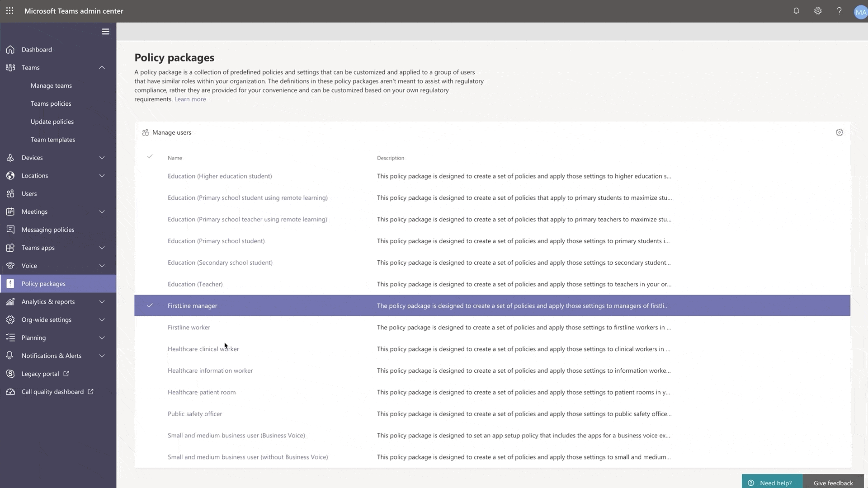Click the Call quality dashboard icon
This screenshot has height=488, width=868.
click(10, 392)
